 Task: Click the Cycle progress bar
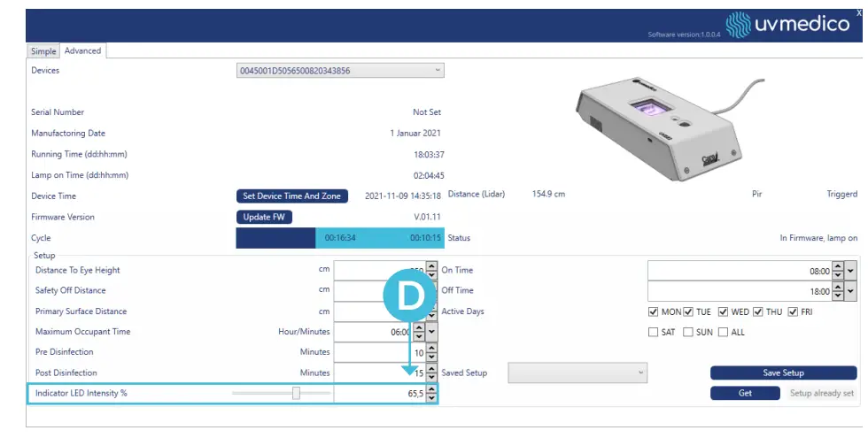click(x=340, y=238)
